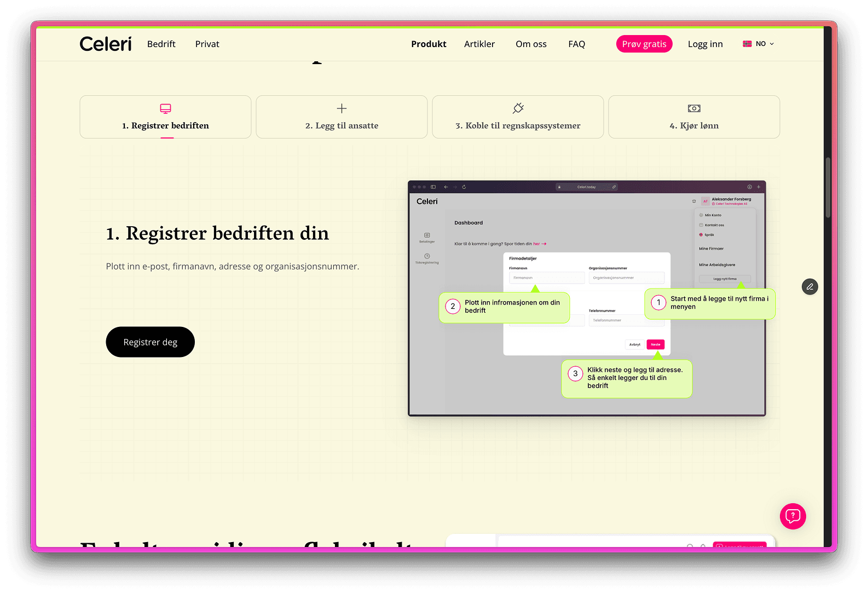This screenshot has width=868, height=593.
Task: Click the Avbryt button in the screenshot
Action: click(635, 344)
